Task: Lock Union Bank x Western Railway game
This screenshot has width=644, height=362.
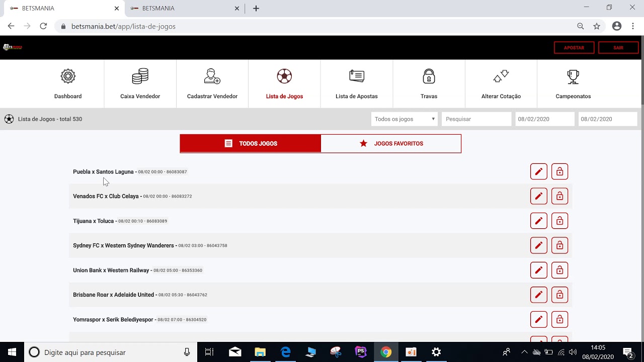Action: [x=559, y=270]
